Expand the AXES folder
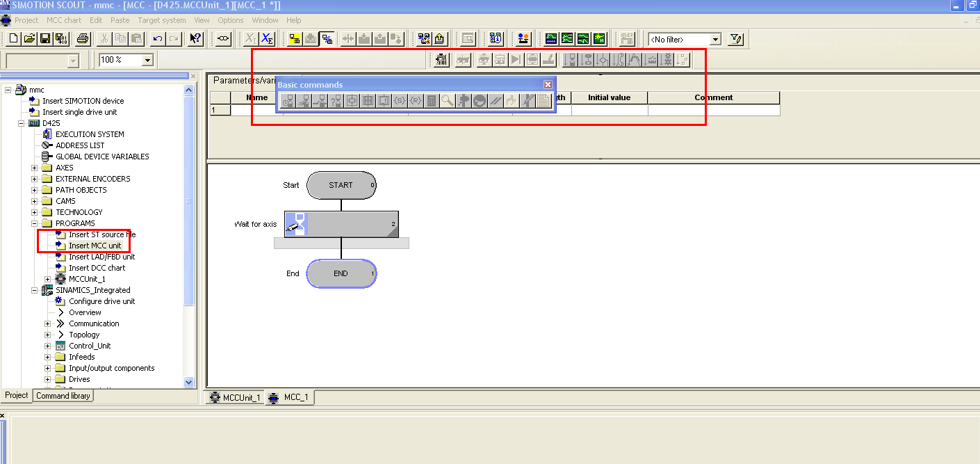980x464 pixels. pos(35,168)
